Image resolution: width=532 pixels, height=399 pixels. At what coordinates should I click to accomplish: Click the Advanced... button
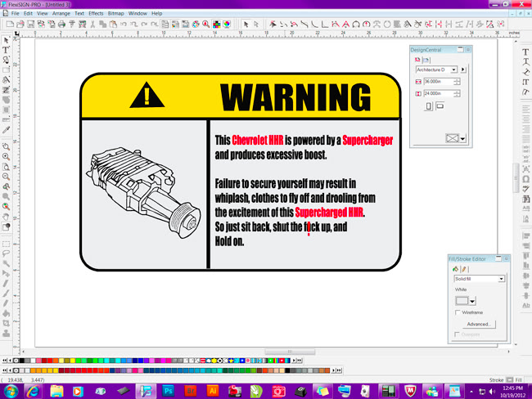pos(479,324)
